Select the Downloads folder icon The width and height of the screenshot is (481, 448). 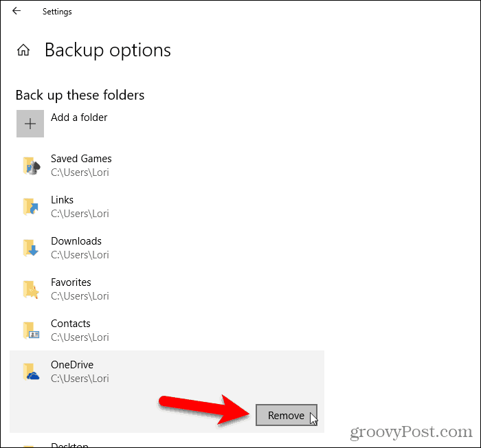31,248
